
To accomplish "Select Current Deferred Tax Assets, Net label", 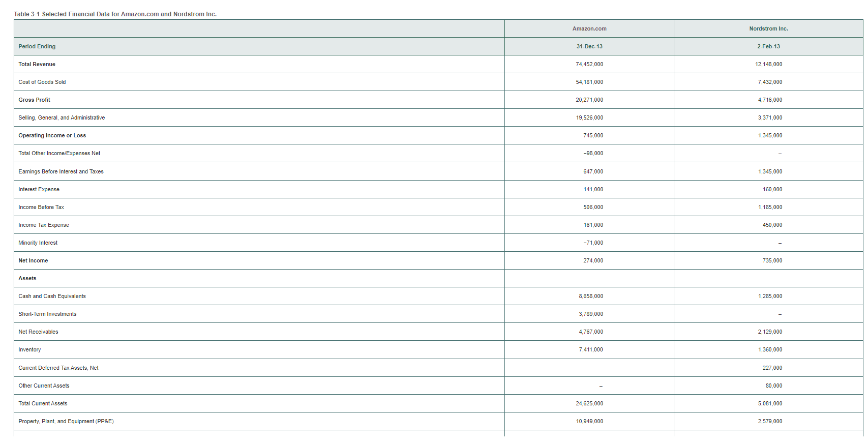I will point(58,368).
